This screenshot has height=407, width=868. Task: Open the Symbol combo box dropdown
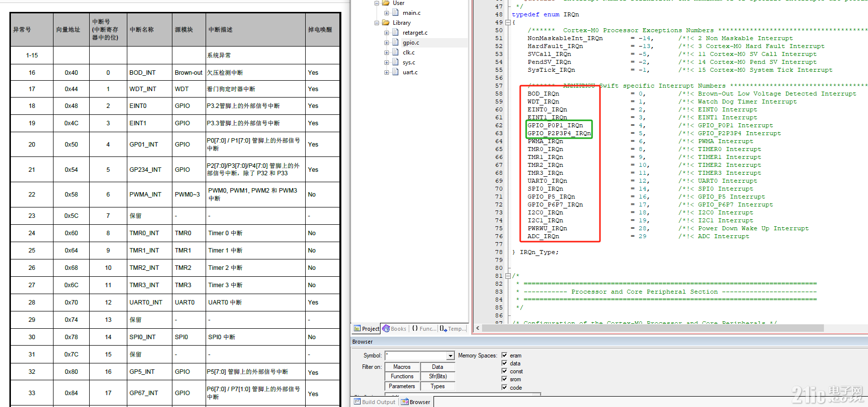click(450, 356)
